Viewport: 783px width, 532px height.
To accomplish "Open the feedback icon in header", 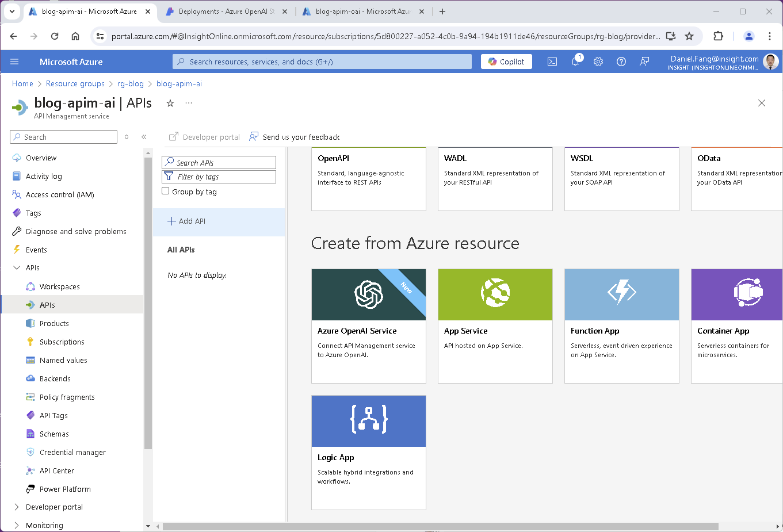I will coord(644,62).
